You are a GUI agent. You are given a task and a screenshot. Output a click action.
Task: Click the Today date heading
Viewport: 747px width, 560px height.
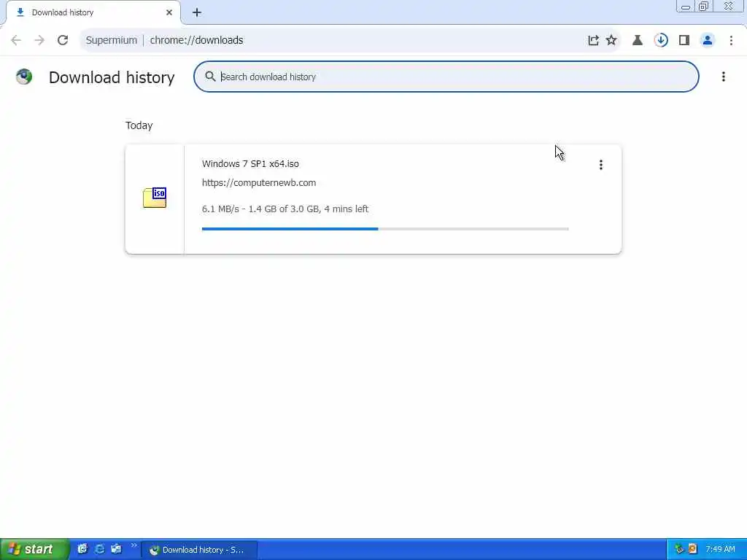point(139,125)
